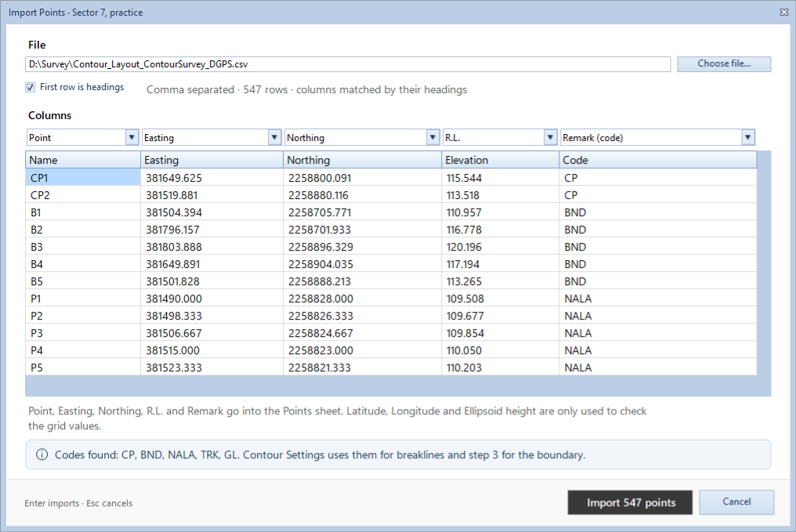Select the B4 row name cell
This screenshot has width=796, height=532.
(83, 264)
